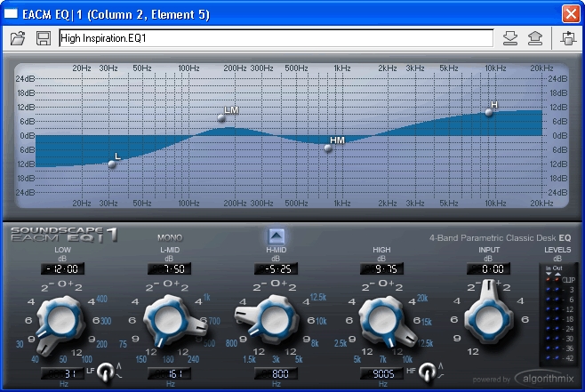
Task: Click the H-MID band gain/frequency knob
Action: click(x=276, y=319)
